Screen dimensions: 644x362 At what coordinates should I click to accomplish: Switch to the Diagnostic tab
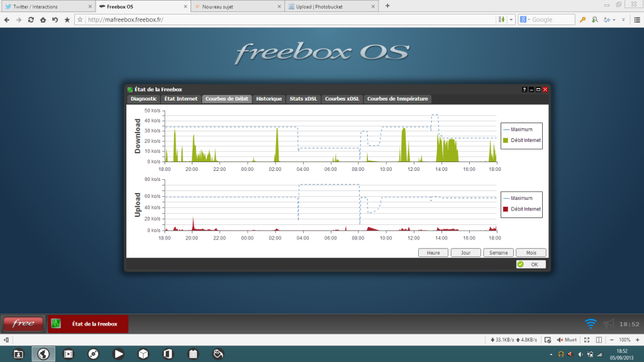[x=143, y=99]
